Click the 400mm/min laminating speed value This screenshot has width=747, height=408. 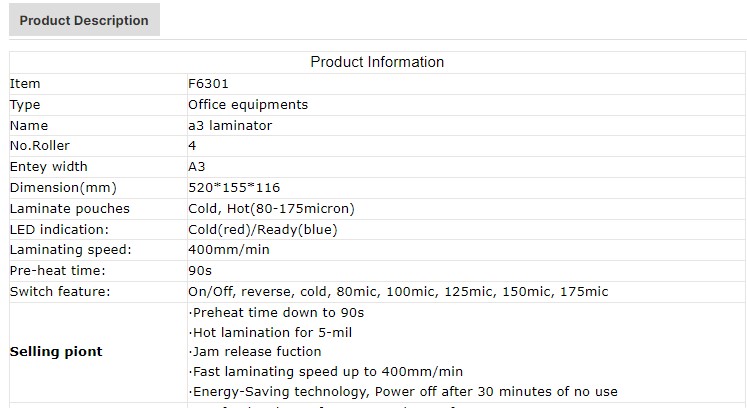229,250
